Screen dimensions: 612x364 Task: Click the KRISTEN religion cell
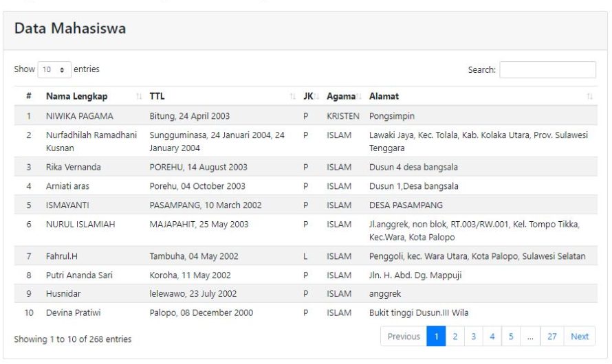[343, 116]
